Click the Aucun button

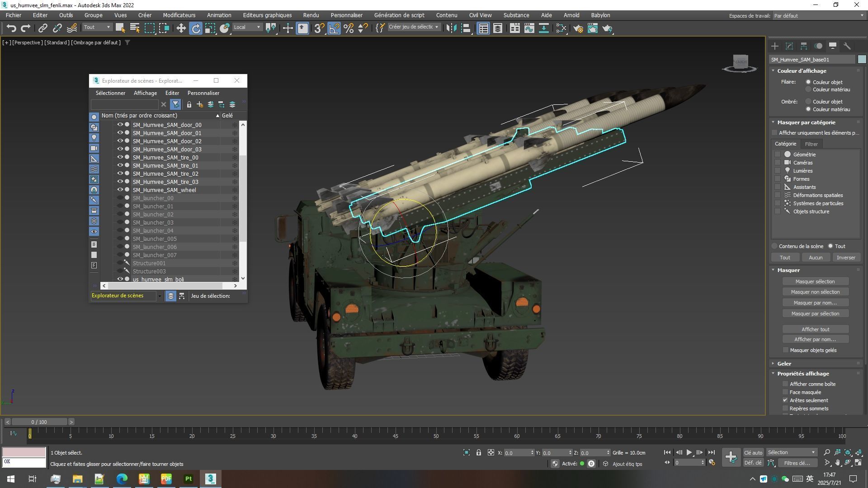816,258
